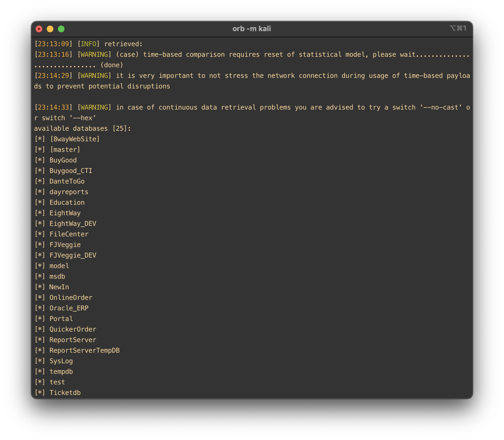Click the (done) text
The image size is (504, 440).
pos(112,65)
